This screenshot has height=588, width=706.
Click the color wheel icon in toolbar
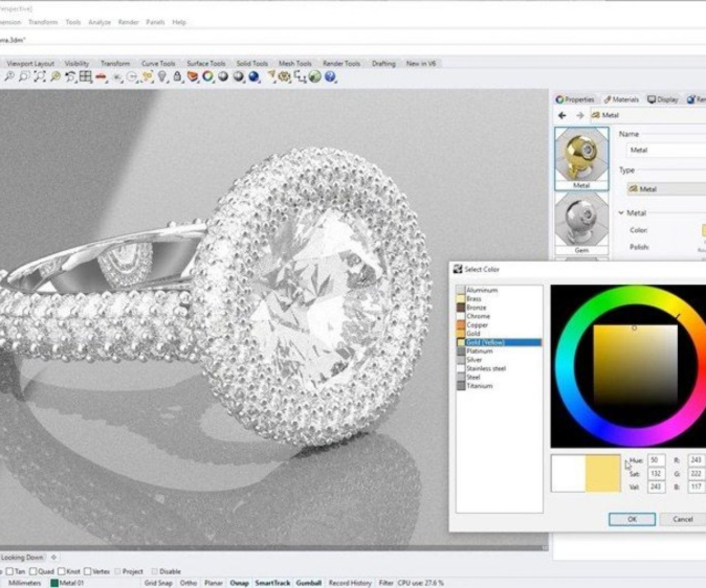208,77
